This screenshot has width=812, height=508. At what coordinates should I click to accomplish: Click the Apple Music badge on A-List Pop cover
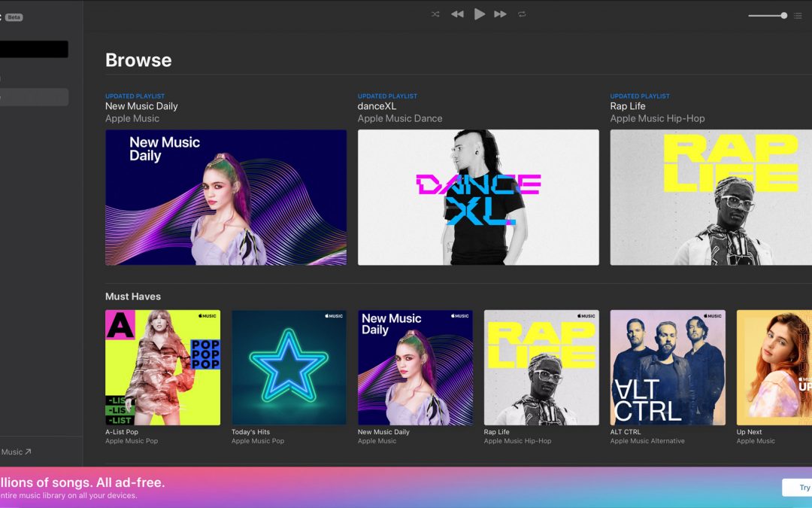208,315
